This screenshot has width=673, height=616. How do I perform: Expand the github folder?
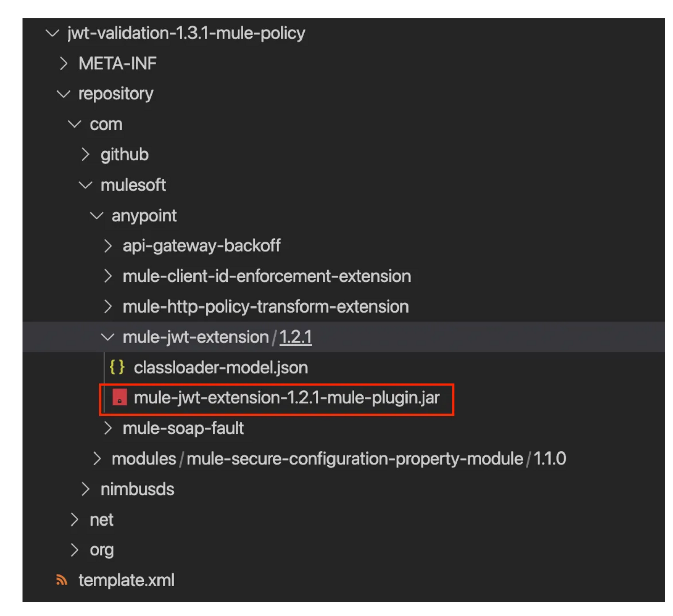coord(86,154)
